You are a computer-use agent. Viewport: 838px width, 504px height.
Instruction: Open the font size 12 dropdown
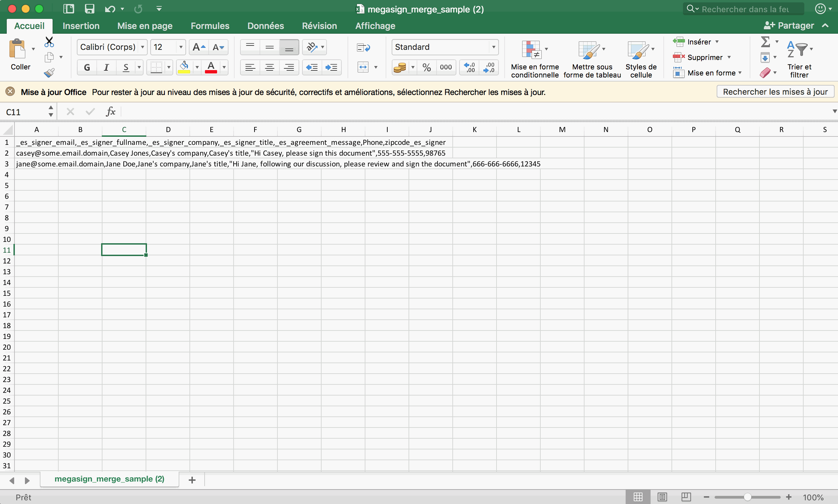(x=181, y=47)
